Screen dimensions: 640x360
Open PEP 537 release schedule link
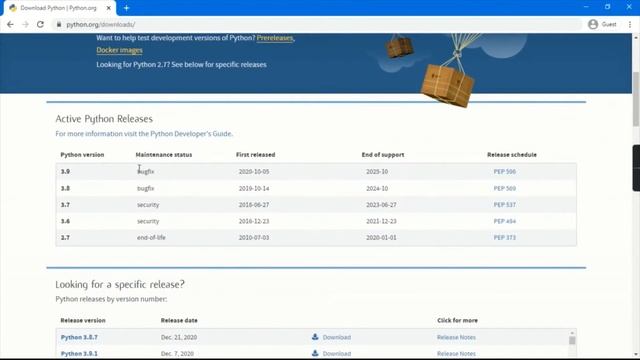click(504, 204)
